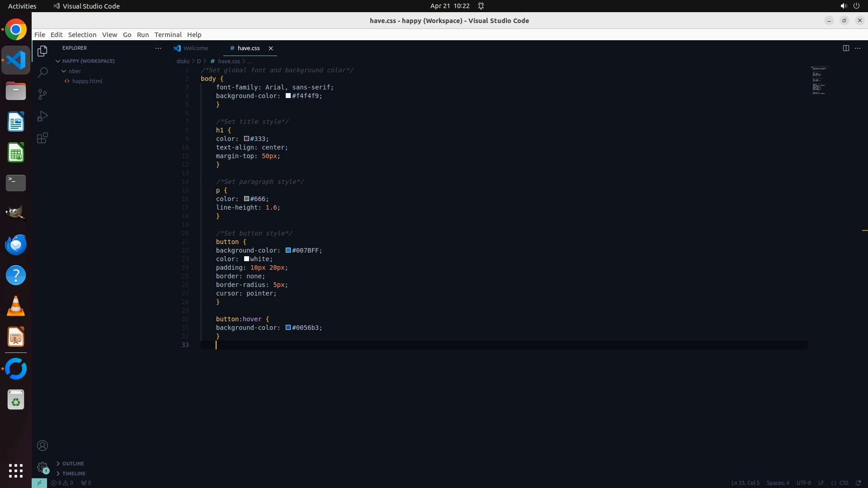Click the split editor right icon
Screen dimensions: 868x488
(846, 48)
